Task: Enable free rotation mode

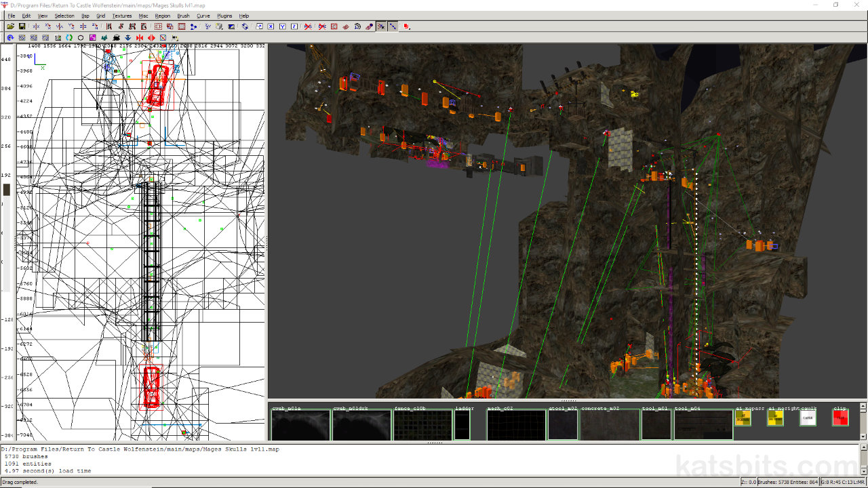Action: pyautogui.click(x=245, y=26)
